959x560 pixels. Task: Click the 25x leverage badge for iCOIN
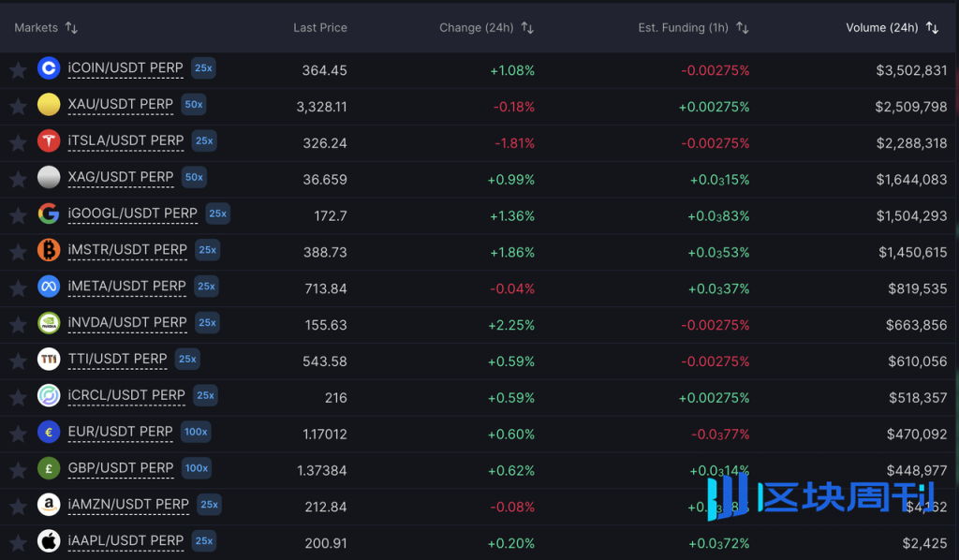pyautogui.click(x=203, y=67)
